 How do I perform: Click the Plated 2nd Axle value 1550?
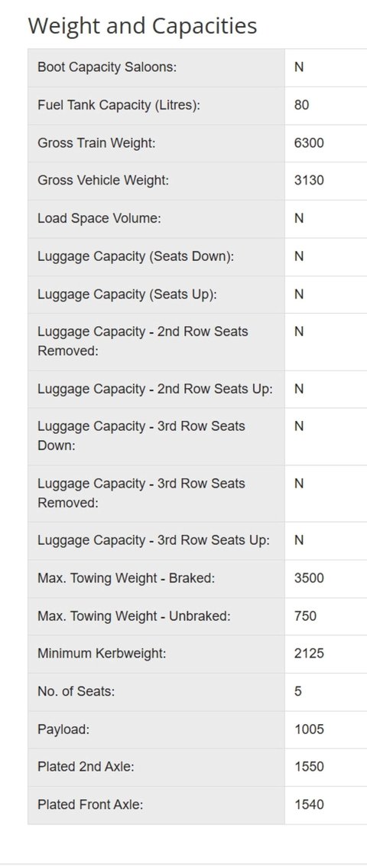[x=309, y=767]
